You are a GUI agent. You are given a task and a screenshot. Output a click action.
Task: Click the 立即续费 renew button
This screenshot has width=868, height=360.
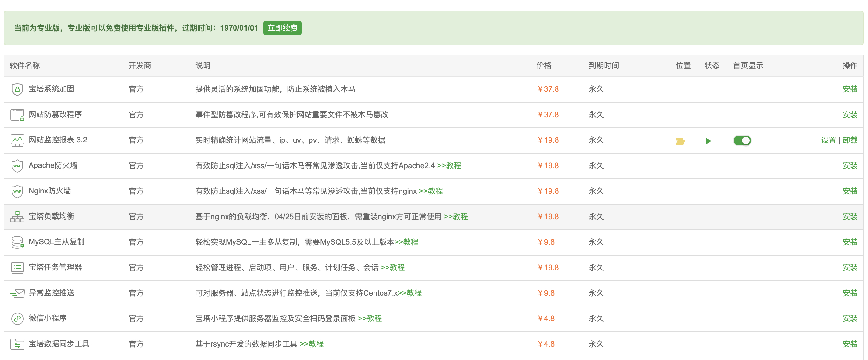(x=282, y=28)
